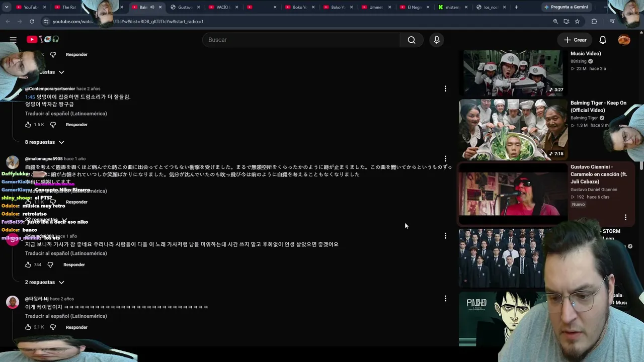Dislike the @타일러-l4j comment
This screenshot has width=644, height=362.
[53, 327]
